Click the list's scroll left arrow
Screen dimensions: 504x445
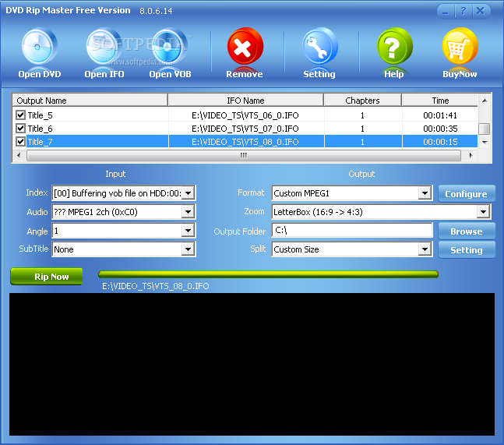click(19, 156)
